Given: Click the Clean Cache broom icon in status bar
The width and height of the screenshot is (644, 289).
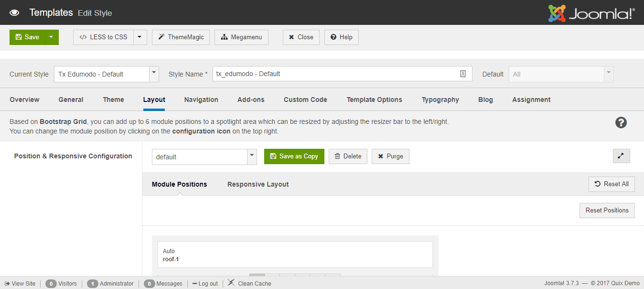Looking at the screenshot, I should [x=231, y=283].
